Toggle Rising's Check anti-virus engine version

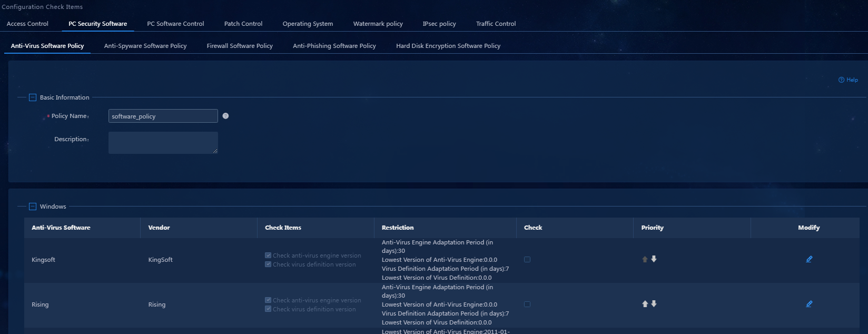click(x=268, y=300)
